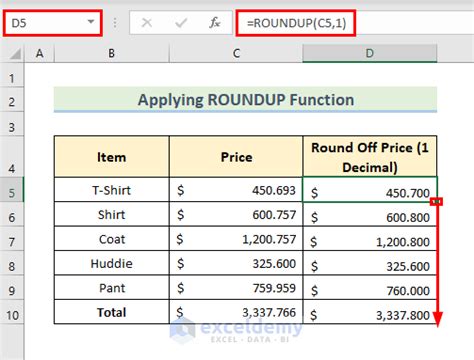Select column A header
This screenshot has height=360, width=474.
tap(39, 53)
